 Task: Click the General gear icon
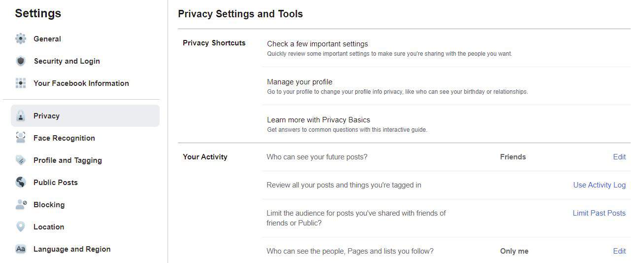[21, 39]
